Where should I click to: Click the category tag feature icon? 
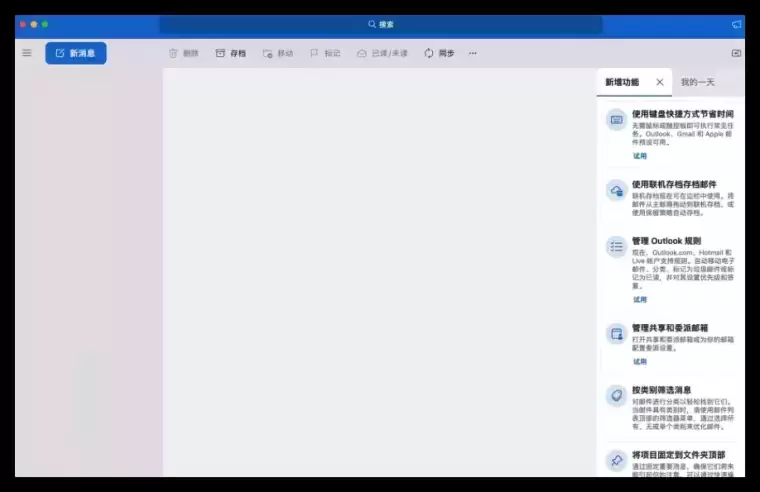[617, 396]
